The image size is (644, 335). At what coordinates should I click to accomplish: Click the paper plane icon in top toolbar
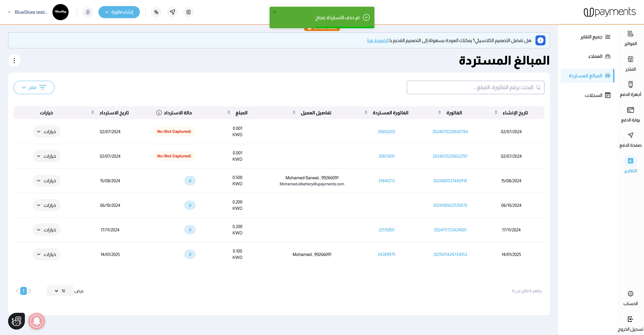pos(172,12)
